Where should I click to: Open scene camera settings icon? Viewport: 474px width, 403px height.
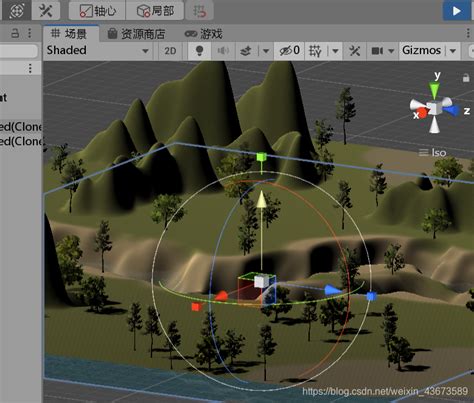(x=377, y=51)
